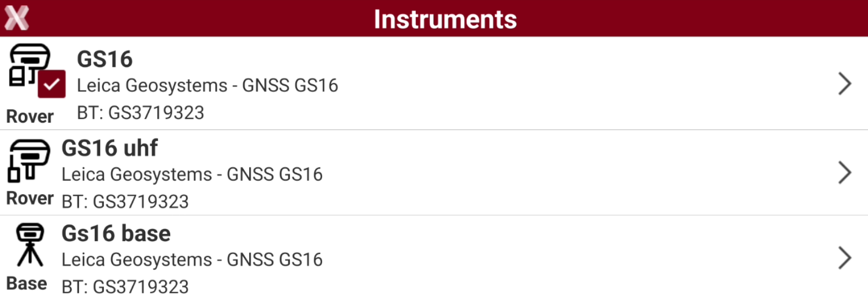This screenshot has width=868, height=297.
Task: Click the Base label under tripod icon
Action: pyautogui.click(x=27, y=284)
